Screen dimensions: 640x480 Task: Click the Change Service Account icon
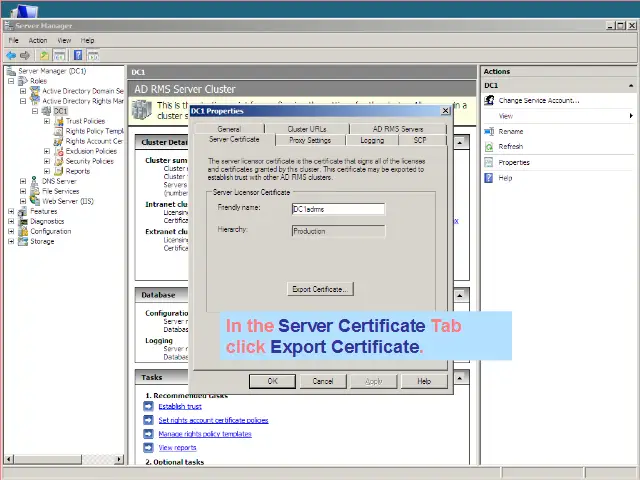(490, 101)
